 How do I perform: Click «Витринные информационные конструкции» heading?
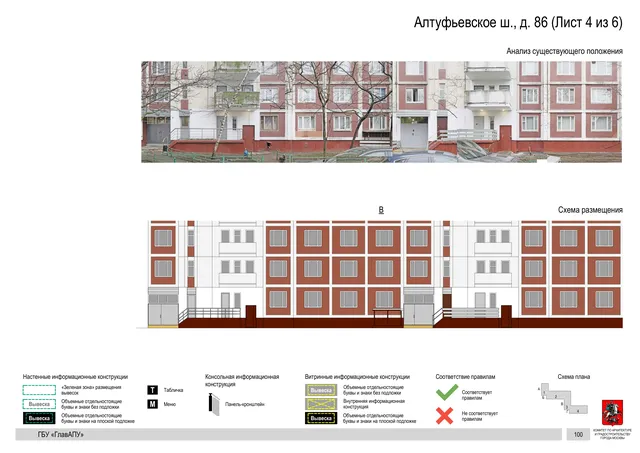click(357, 377)
